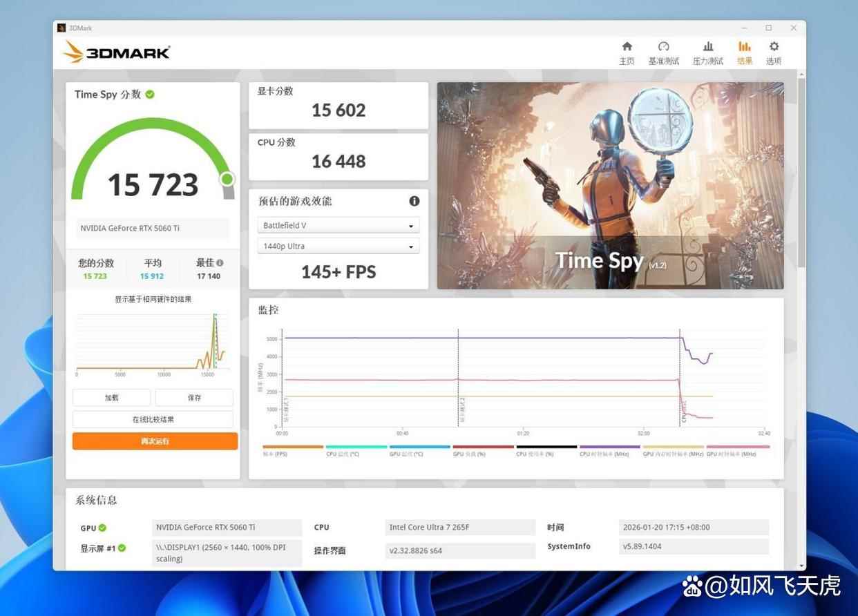The height and width of the screenshot is (616, 858).
Task: Click the 2026-01-20 17:15 +08:00 time field
Action: (x=694, y=528)
